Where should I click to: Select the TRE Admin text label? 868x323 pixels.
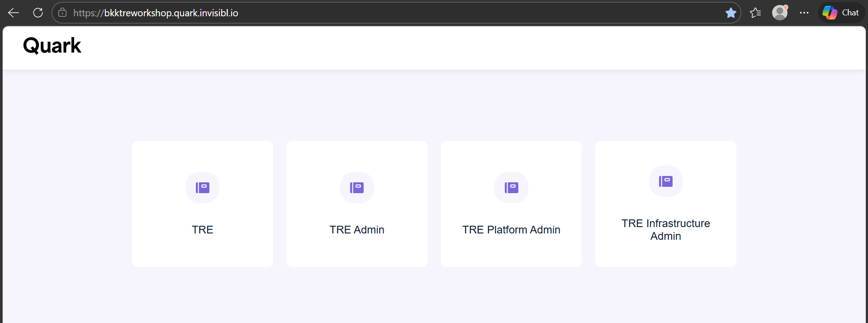click(x=357, y=230)
